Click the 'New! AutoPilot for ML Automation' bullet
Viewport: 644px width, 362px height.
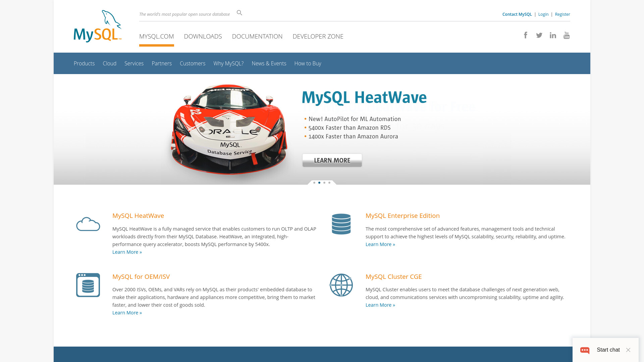tap(355, 119)
